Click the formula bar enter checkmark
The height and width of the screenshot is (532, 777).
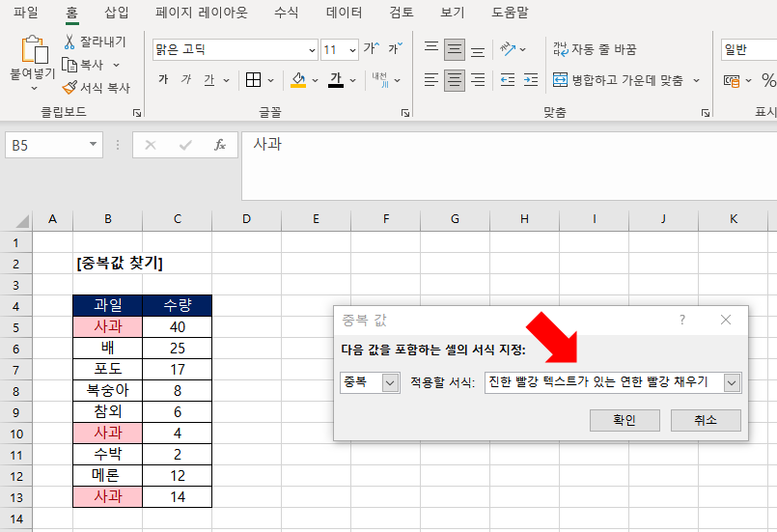point(186,145)
